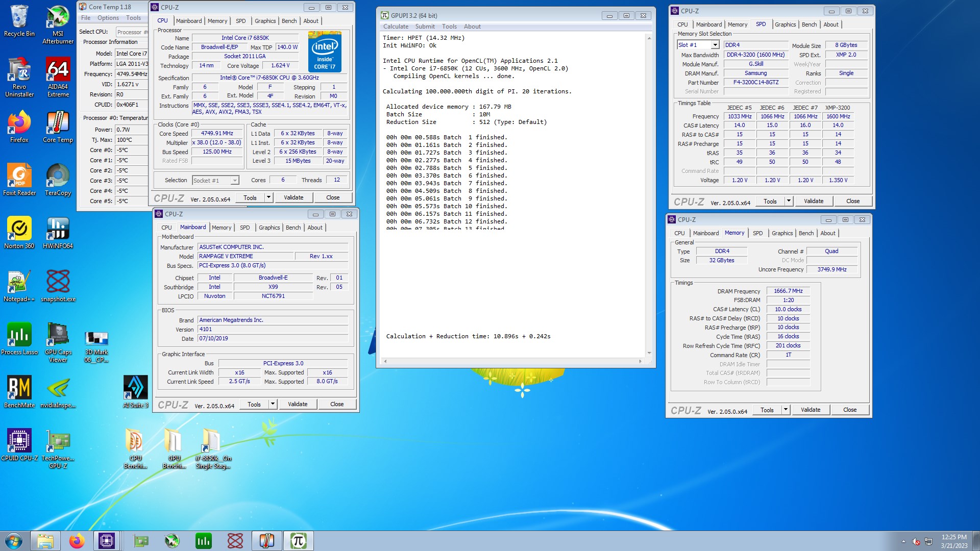Click GPUPI horizontal scrollbar right arrow
The height and width of the screenshot is (551, 980).
[640, 361]
